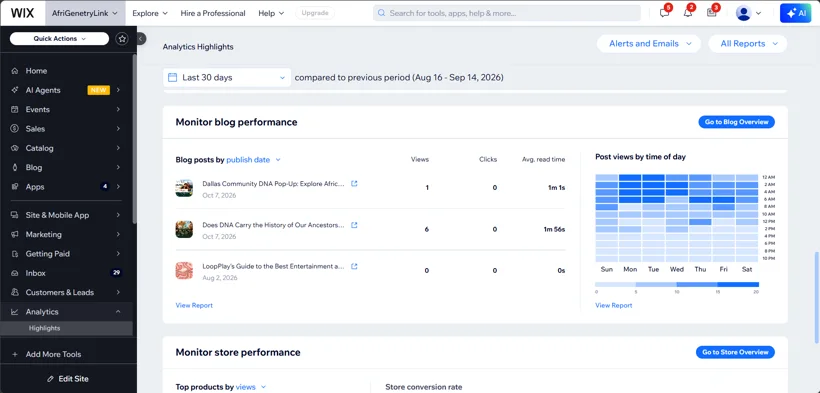This screenshot has height=393, width=820.
Task: Open the inbox tray icon with badge
Action: (711, 13)
